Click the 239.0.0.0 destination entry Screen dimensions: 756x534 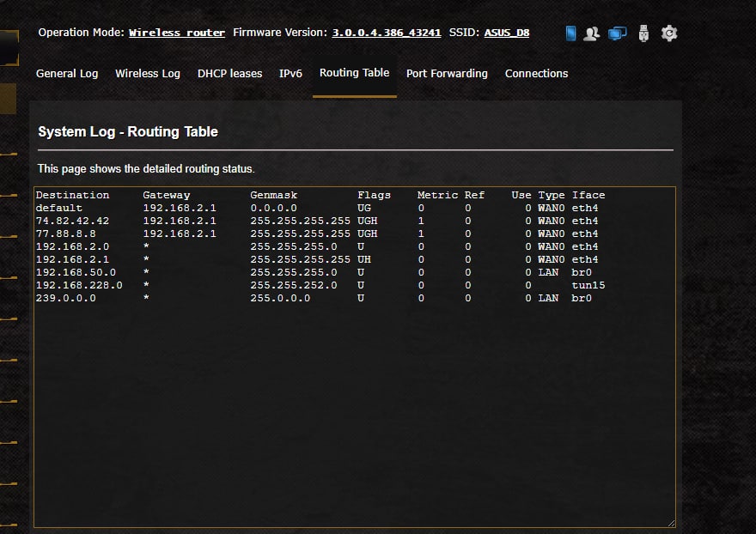pos(65,298)
